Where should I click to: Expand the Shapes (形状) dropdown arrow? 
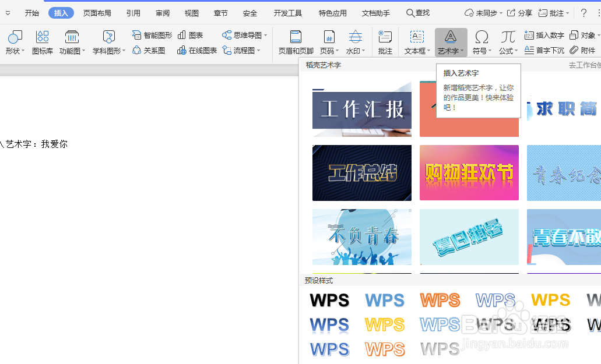23,51
